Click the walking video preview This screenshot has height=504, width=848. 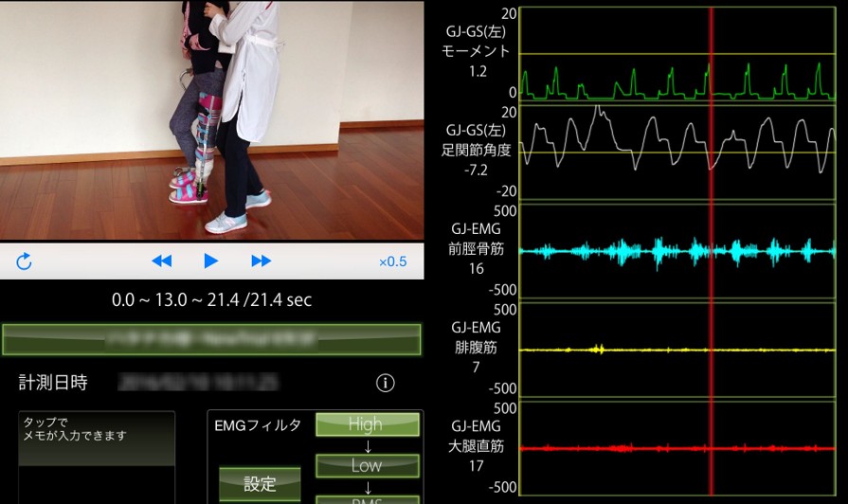[211, 119]
